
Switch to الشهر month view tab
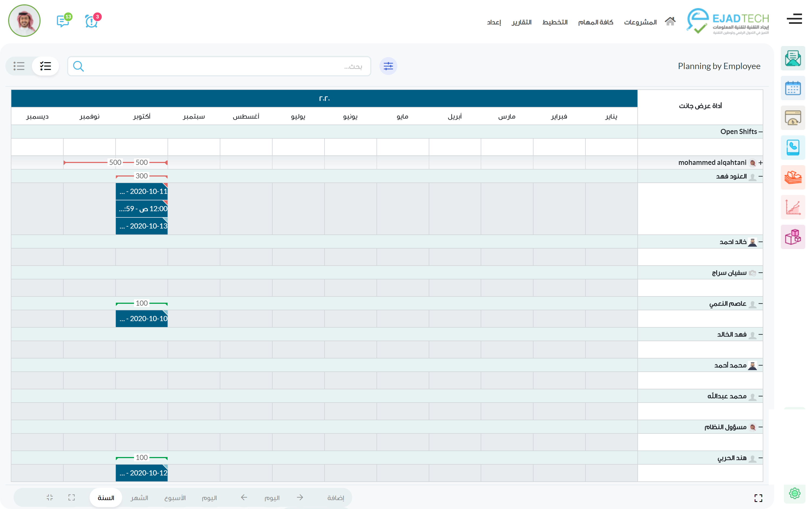[139, 498]
